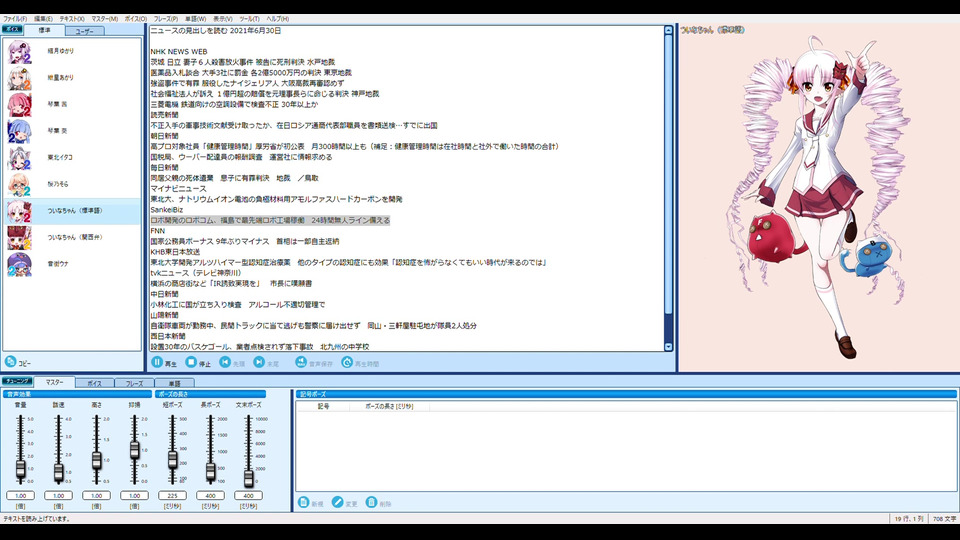Viewport: 960px width, 540px height.
Task: Click the 短ポーズ slider handle
Action: [172, 459]
